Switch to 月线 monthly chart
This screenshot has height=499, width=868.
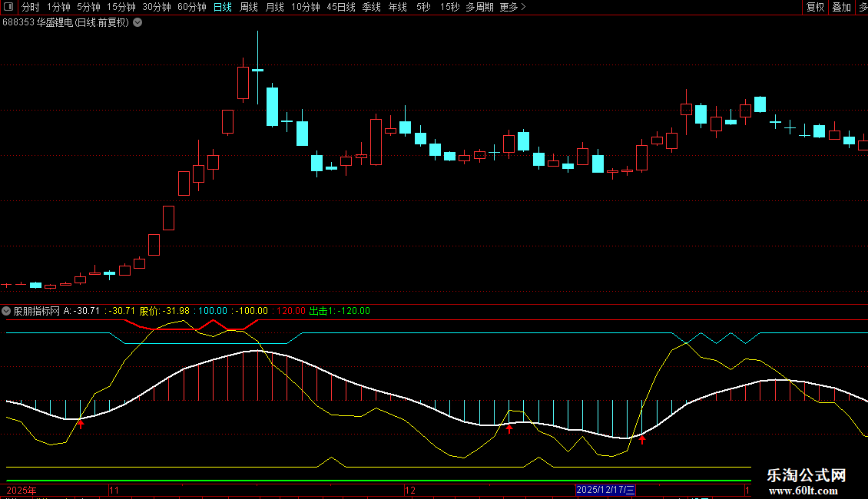tap(274, 7)
